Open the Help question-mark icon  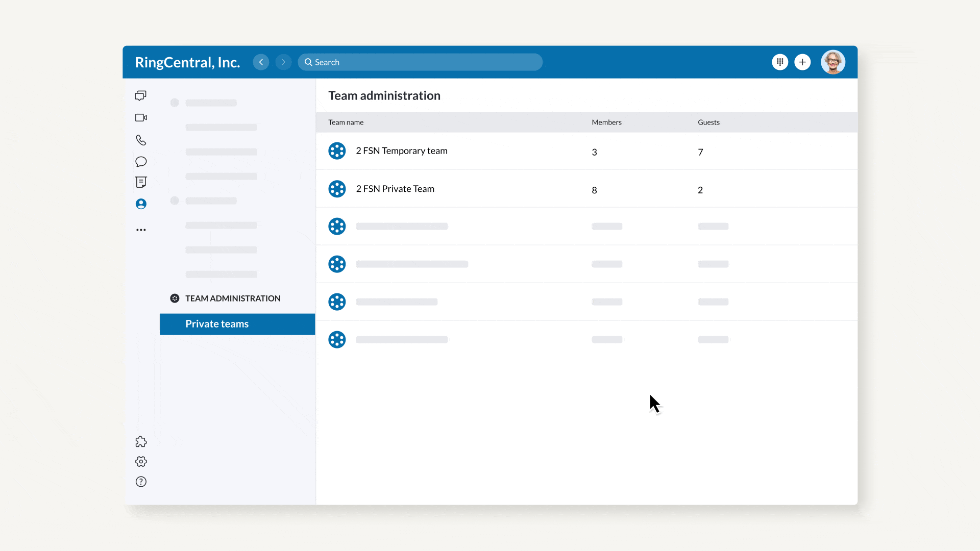pos(141,482)
